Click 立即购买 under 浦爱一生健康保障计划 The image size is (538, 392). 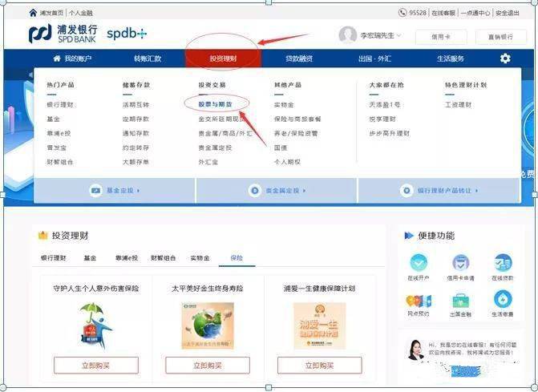319,366
